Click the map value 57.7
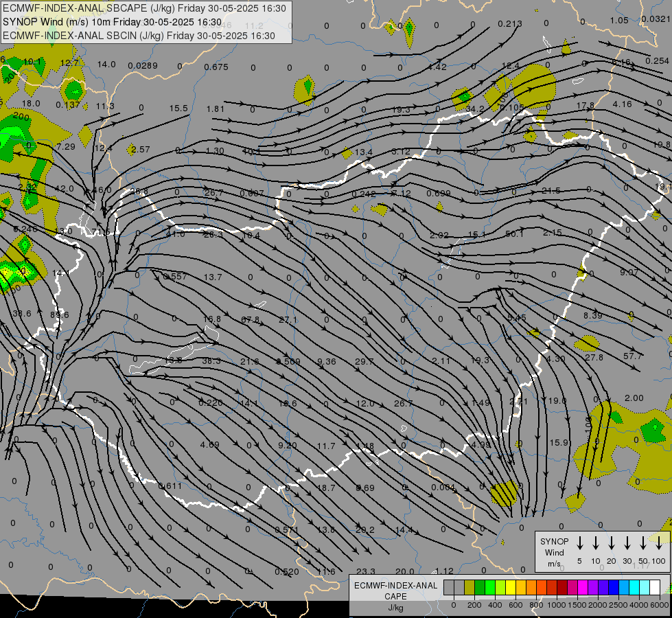Image resolution: width=672 pixels, height=618 pixels. point(633,356)
